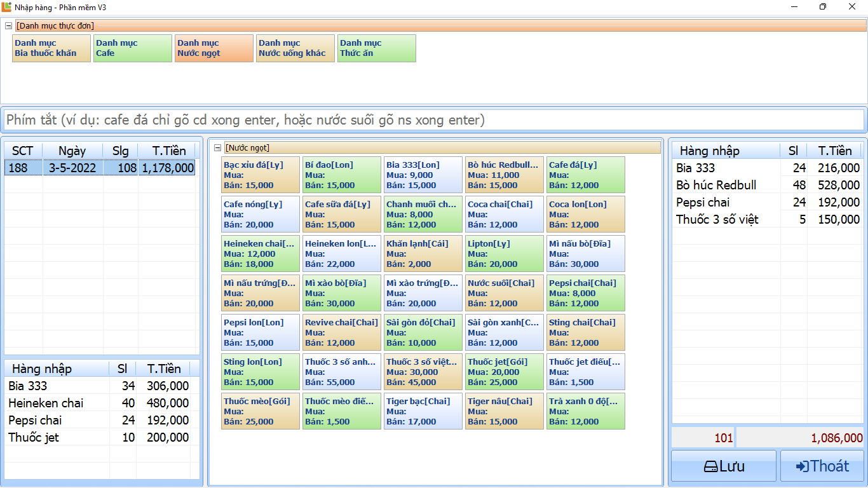Select Bia 333 row with 216,000
Viewport: 868px width, 488px height.
click(768, 168)
